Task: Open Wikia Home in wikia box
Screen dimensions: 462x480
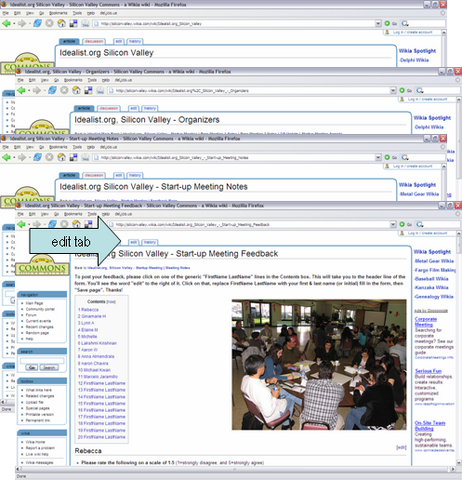Action: coord(35,442)
